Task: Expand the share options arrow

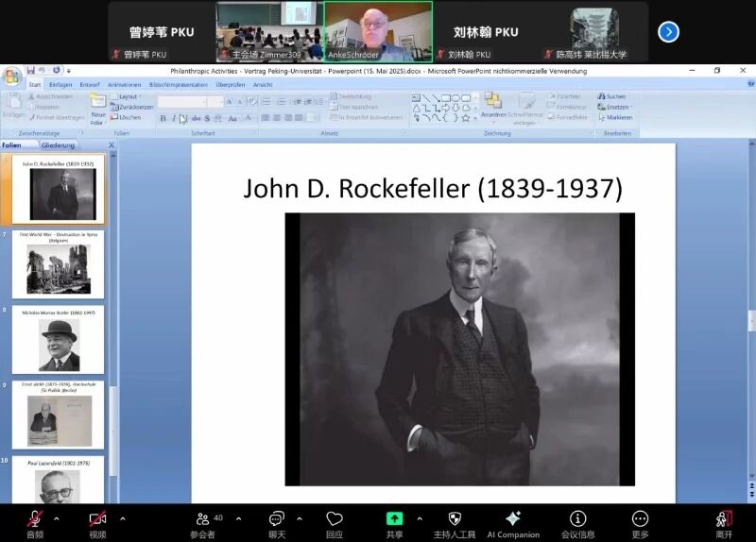Action: 420,518
